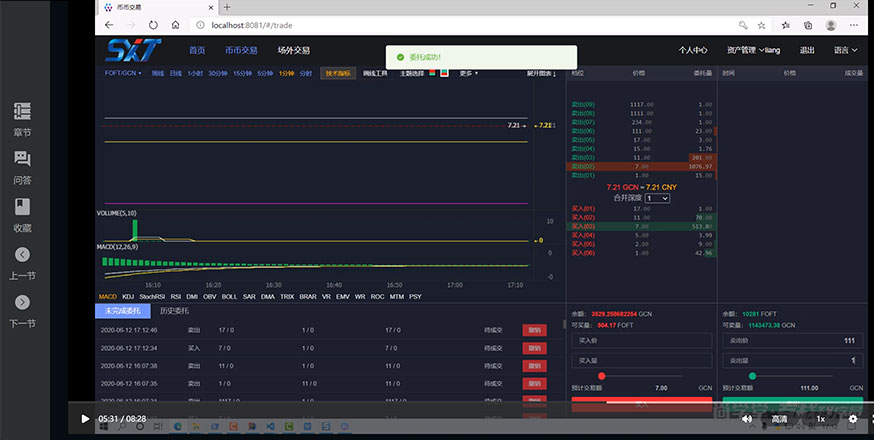
Task: Click the 收藏 bookmark icon in the sidebar
Action: 22,207
